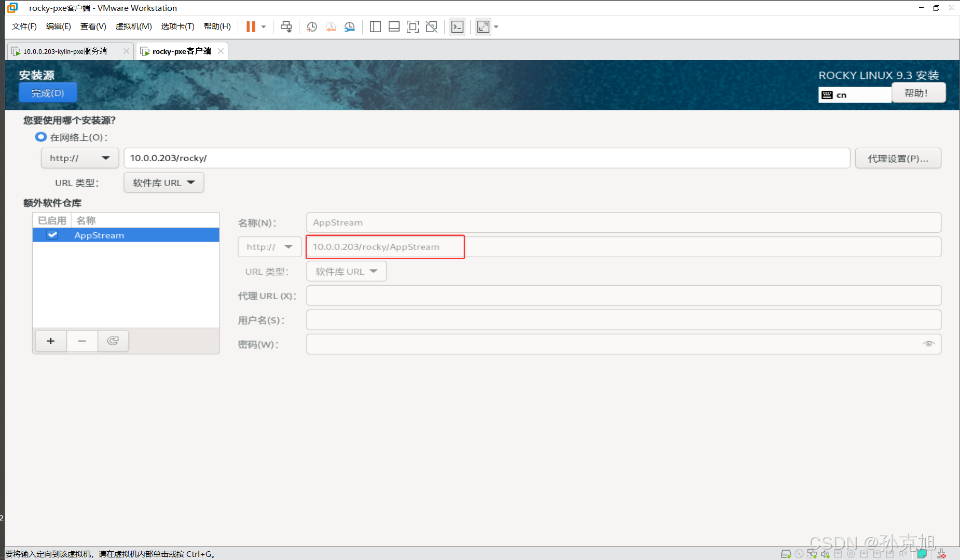Click the 代理 URL (X) field
Image resolution: width=960 pixels, height=560 pixels.
point(624,296)
